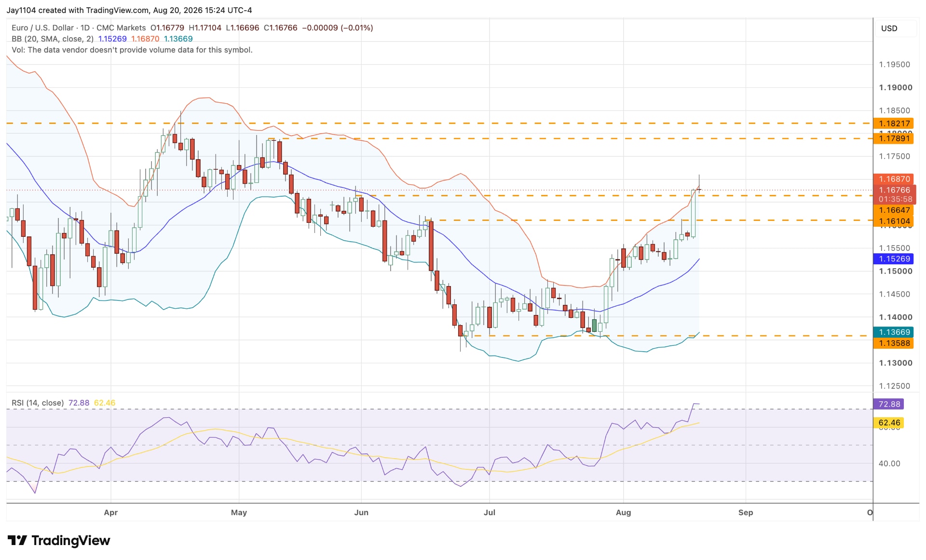926x560 pixels.
Task: Click the high value H1.17104 in legend
Action: (205, 28)
